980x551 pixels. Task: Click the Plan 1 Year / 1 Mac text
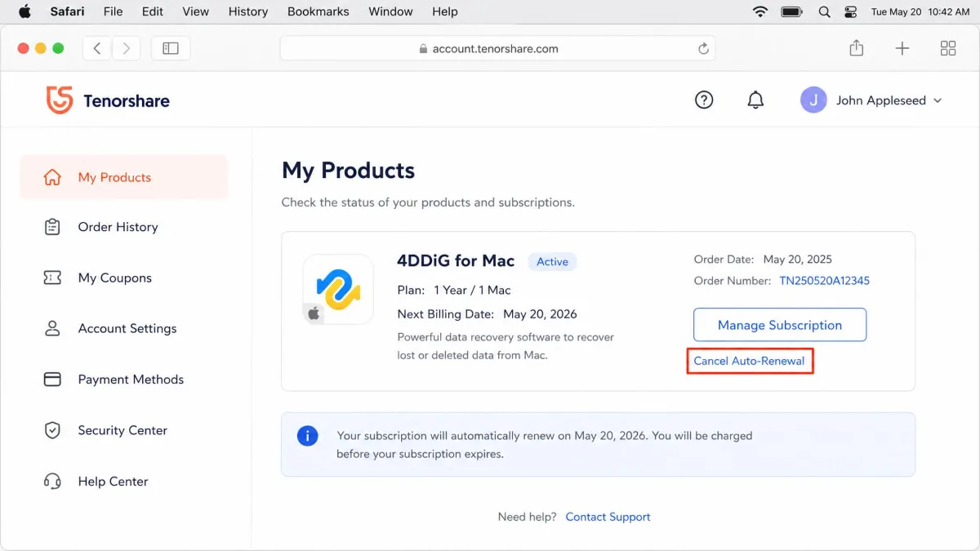pos(454,290)
